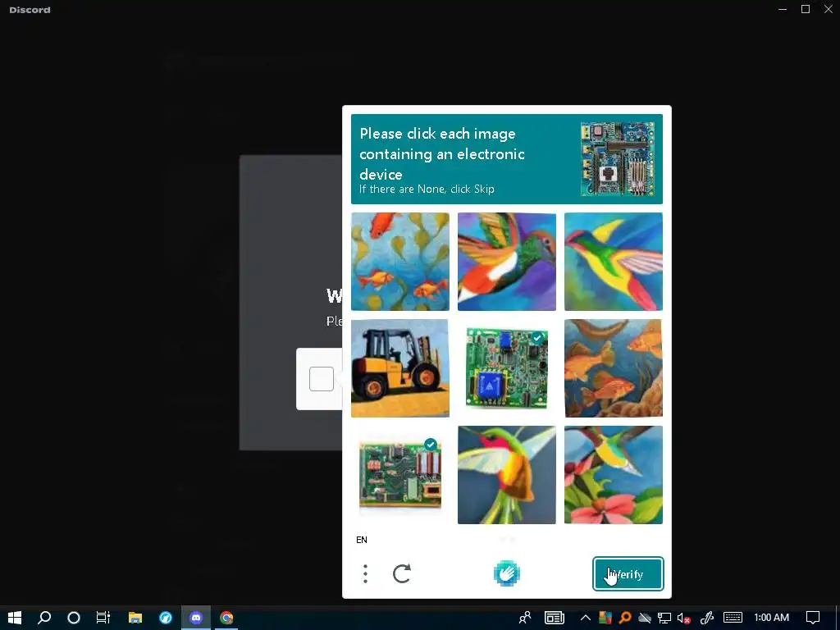Screen dimensions: 840x630
Task: Open the touch keyboard tray icon
Action: coord(733,618)
